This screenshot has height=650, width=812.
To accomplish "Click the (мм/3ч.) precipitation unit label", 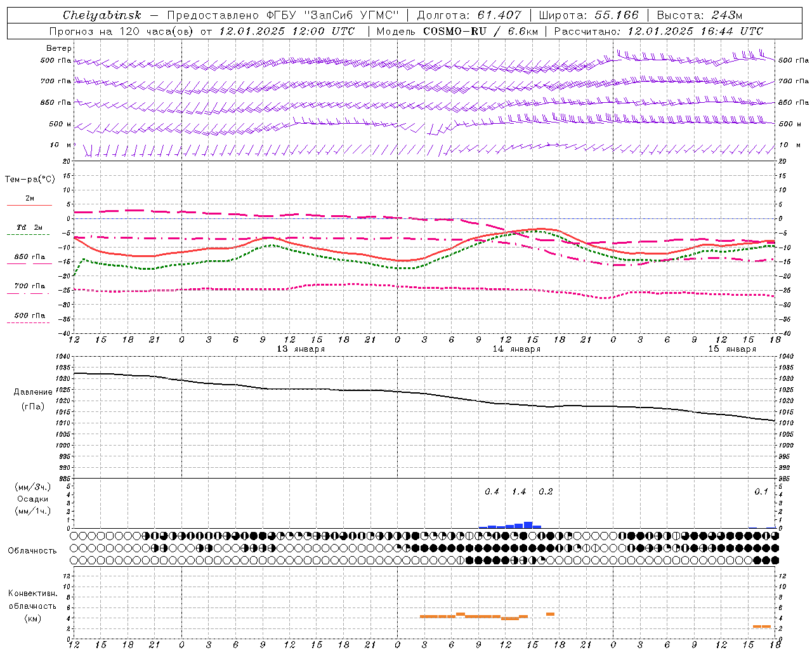I will coord(33,487).
